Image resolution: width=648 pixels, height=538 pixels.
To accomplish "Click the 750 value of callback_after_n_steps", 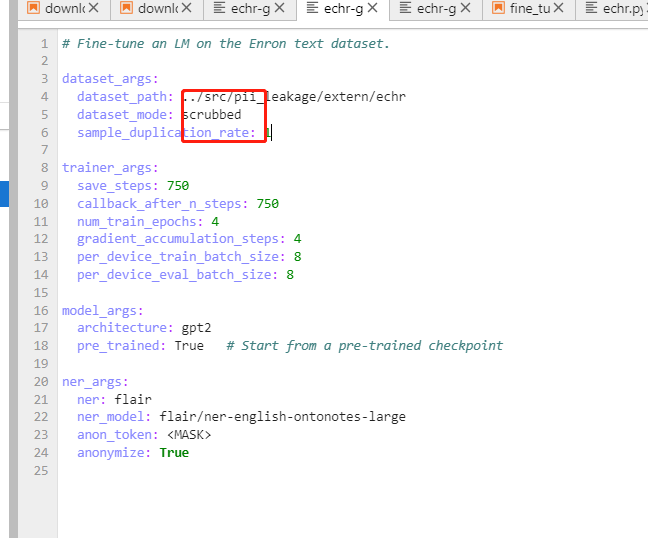I will click(x=267, y=204).
